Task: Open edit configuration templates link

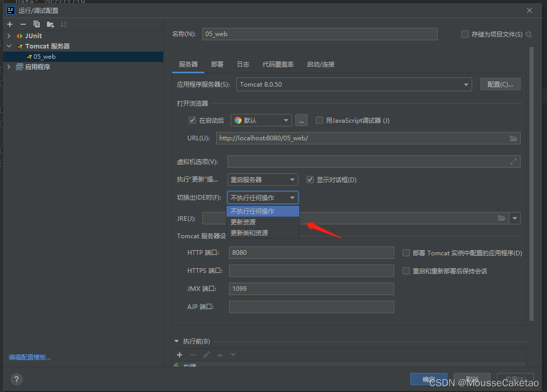Action: (29, 357)
